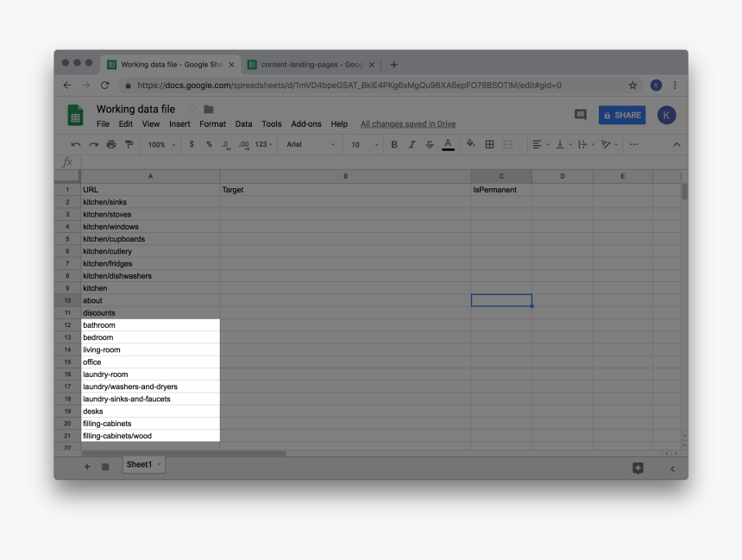Click the Google account avatar K
Image resolution: width=742 pixels, height=560 pixels.
[x=666, y=115]
